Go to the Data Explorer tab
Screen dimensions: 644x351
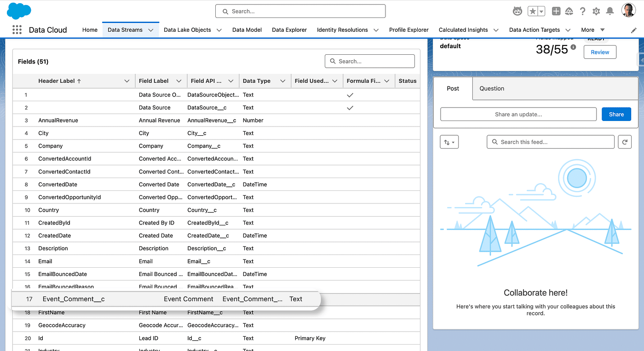click(289, 30)
